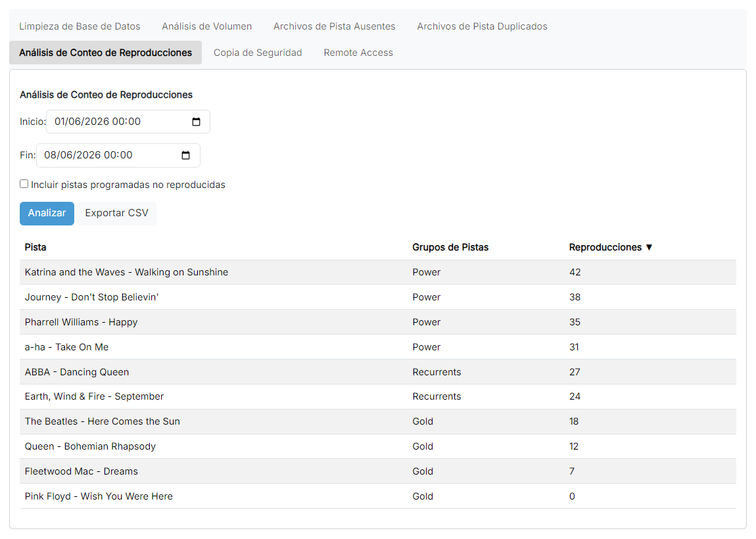The width and height of the screenshot is (756, 539).
Task: Click the Fin date field
Action: click(x=118, y=155)
